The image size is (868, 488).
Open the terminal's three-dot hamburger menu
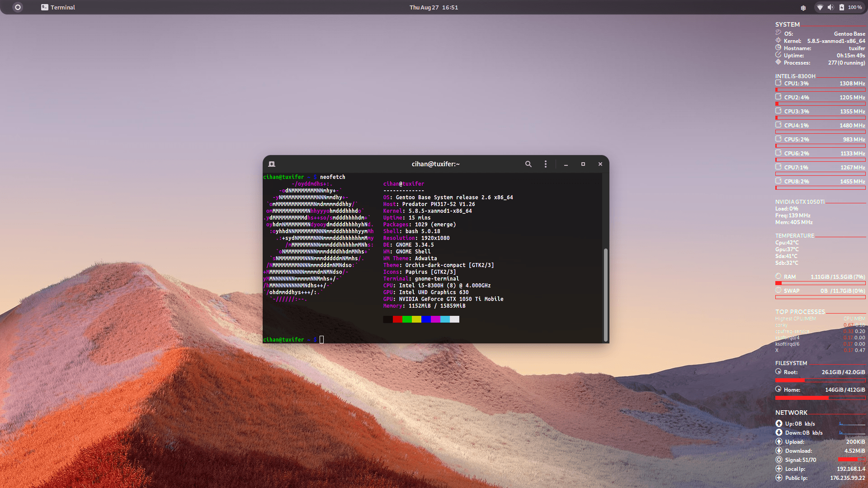click(546, 164)
